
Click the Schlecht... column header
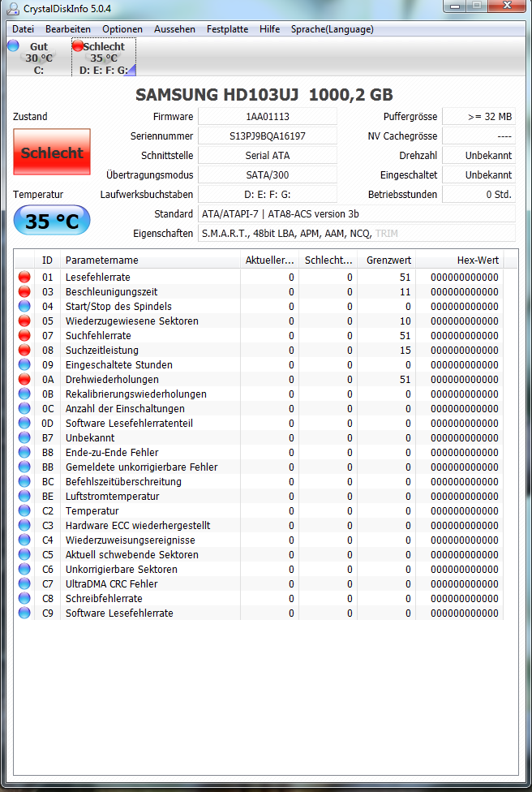pos(328,260)
